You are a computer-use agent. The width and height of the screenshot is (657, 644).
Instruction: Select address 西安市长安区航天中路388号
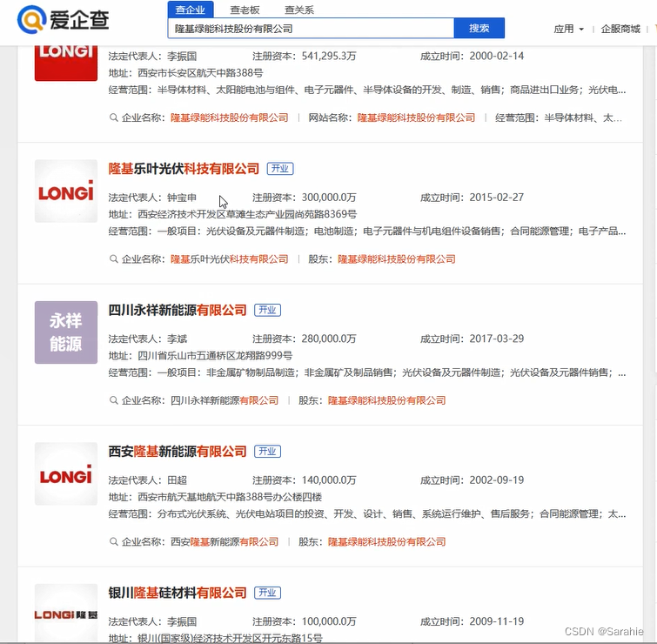point(200,73)
